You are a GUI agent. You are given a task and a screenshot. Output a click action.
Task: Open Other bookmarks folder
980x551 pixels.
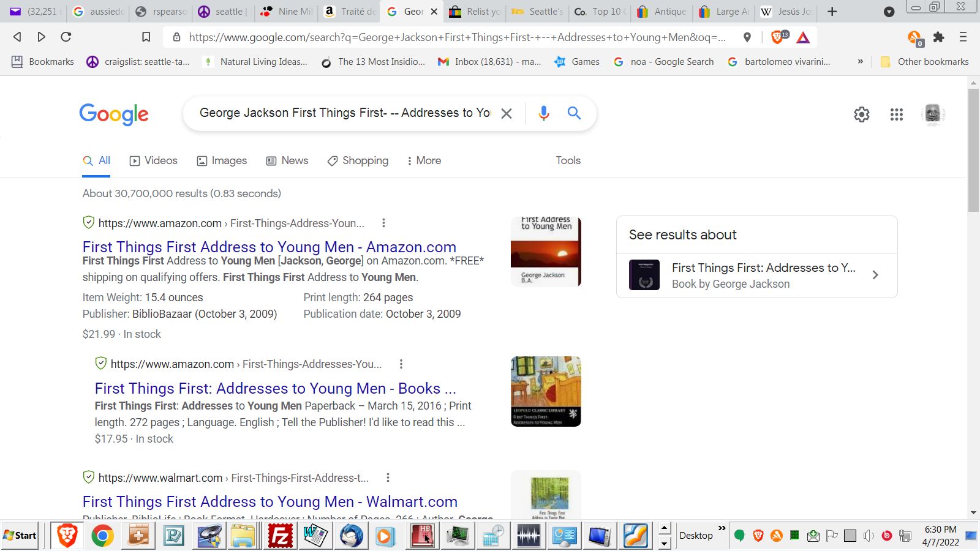click(x=925, y=61)
